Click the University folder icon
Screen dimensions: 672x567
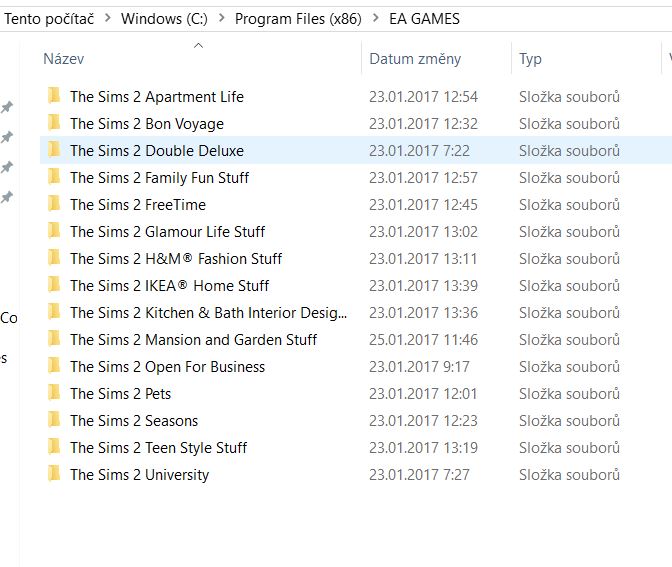54,475
